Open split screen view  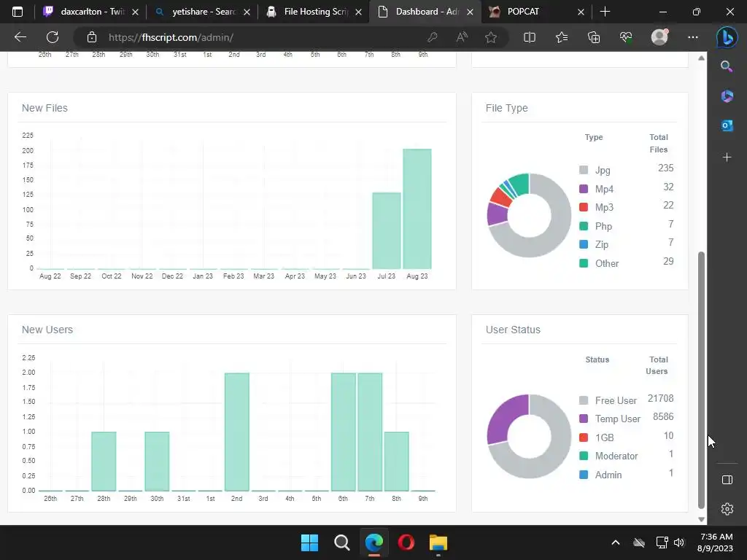point(530,37)
